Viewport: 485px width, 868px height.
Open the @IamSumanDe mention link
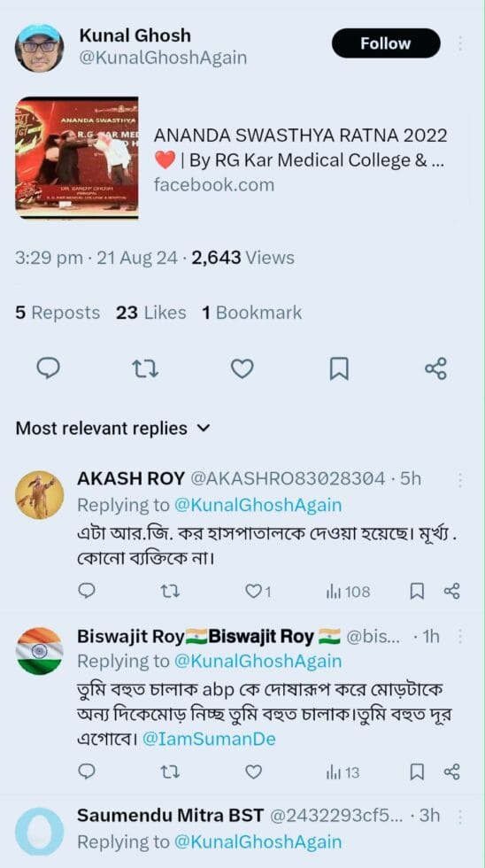pos(209,739)
